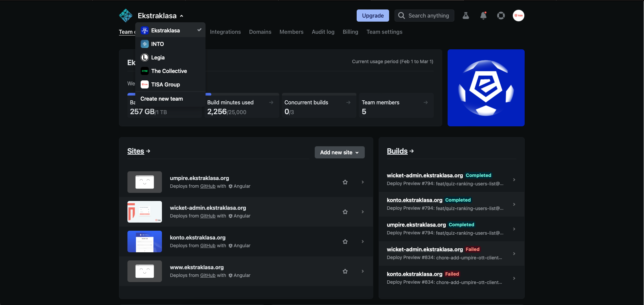This screenshot has width=644, height=305.
Task: Click the Build minutes used progress bar
Action: tap(242, 94)
